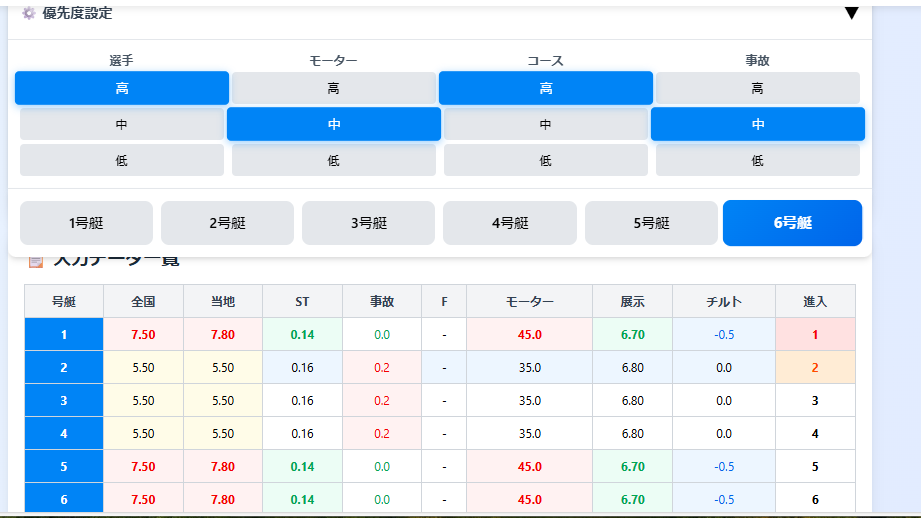The image size is (921, 518).
Task: Click the 進入 column header
Action: pos(815,301)
